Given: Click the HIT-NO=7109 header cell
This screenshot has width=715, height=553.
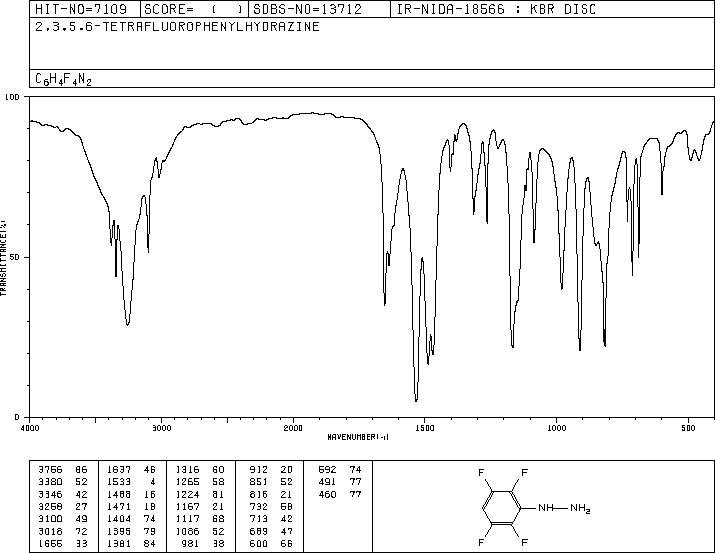Looking at the screenshot, I should tap(85, 9).
